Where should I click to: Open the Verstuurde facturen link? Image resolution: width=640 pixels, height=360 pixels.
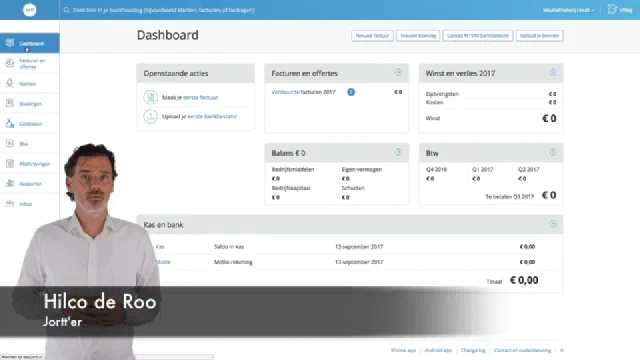[285, 92]
